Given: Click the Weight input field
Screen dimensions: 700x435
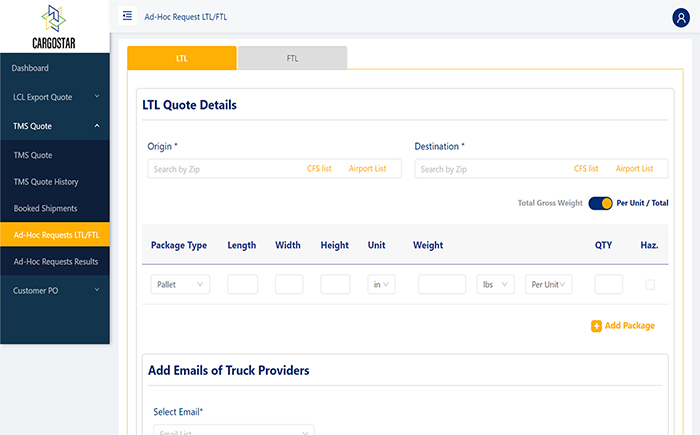Looking at the screenshot, I should pos(442,284).
